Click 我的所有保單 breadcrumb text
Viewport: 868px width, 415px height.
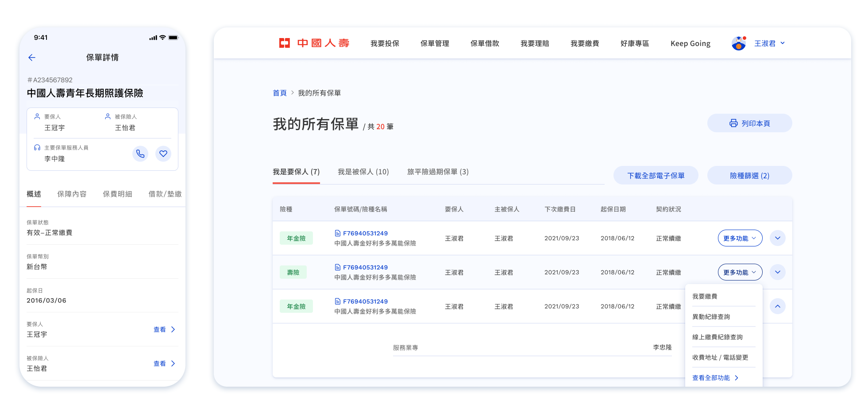coord(319,93)
